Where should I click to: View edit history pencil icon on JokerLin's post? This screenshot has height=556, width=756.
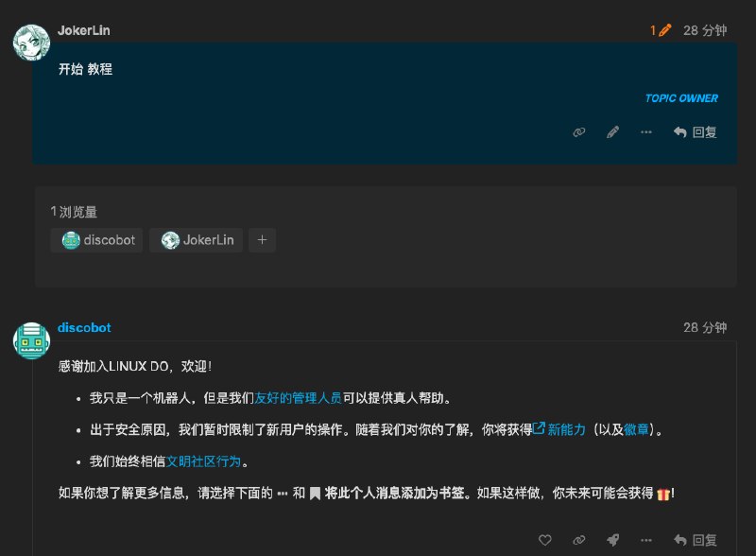tap(661, 30)
